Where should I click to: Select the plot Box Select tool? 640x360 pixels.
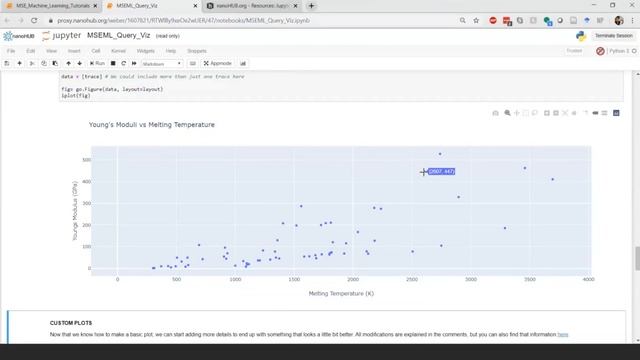coord(526,113)
